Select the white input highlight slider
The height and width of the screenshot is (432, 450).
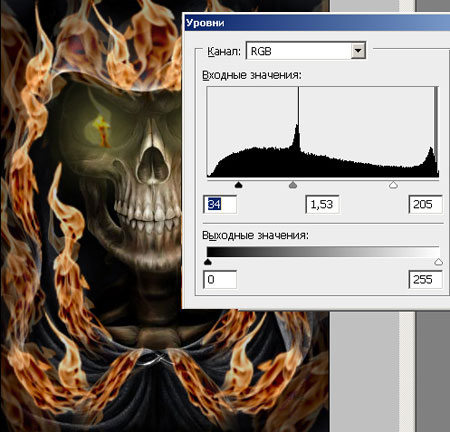click(393, 185)
